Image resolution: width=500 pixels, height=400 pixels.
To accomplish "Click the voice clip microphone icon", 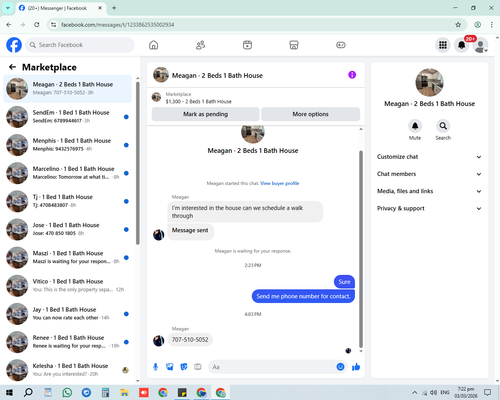I will 155,367.
